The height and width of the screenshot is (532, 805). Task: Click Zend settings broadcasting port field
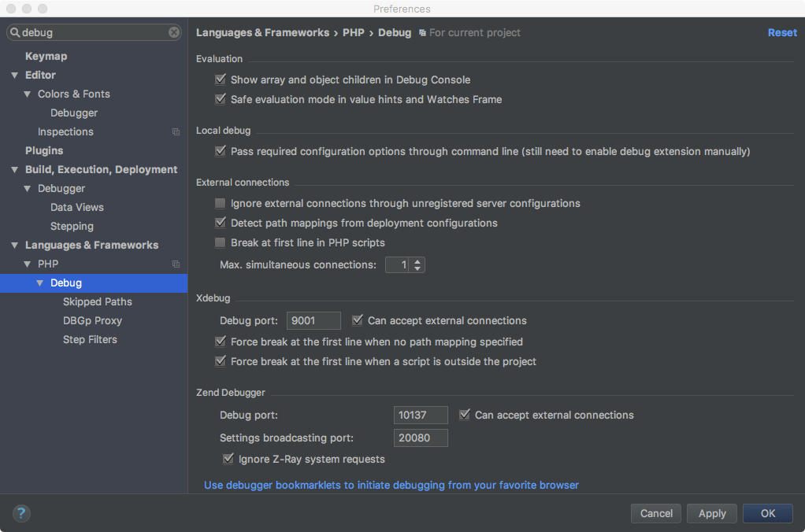tap(421, 438)
